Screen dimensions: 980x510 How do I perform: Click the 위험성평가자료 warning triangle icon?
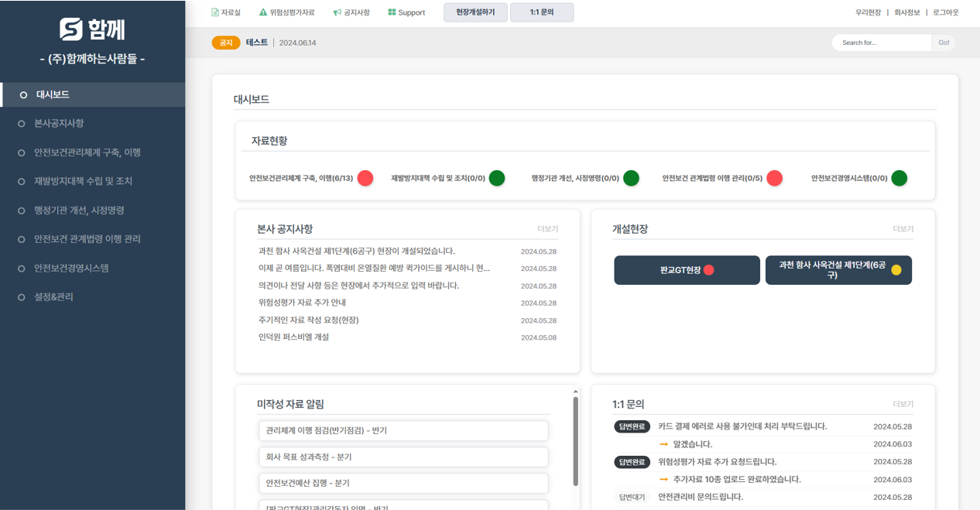263,12
